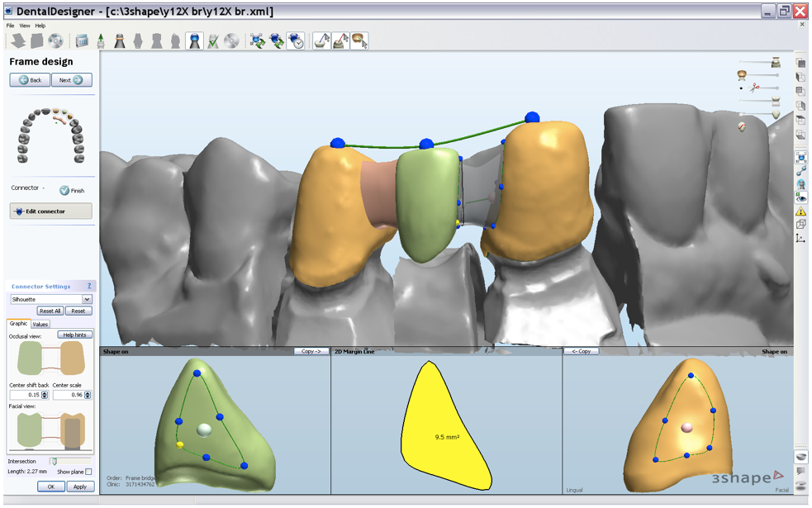Click the OK button
This screenshot has height=508, width=812.
[51, 487]
